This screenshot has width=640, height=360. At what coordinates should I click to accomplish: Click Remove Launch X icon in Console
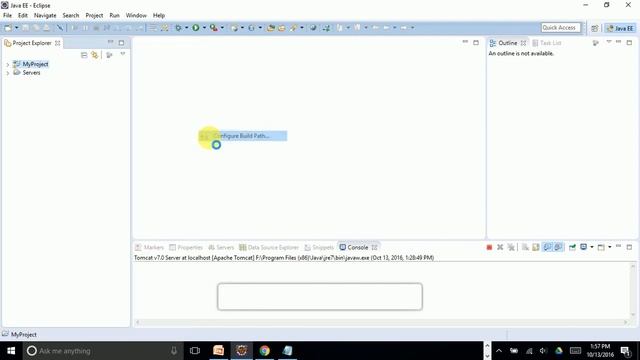click(500, 247)
